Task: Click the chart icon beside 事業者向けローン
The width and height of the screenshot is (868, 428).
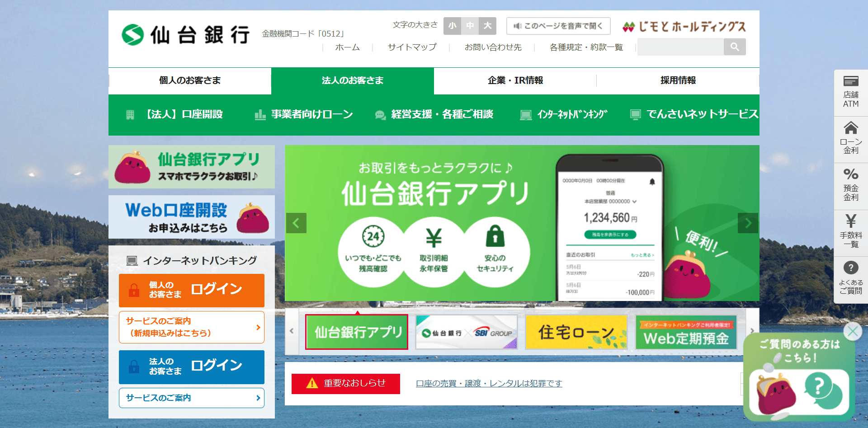Action: (260, 115)
